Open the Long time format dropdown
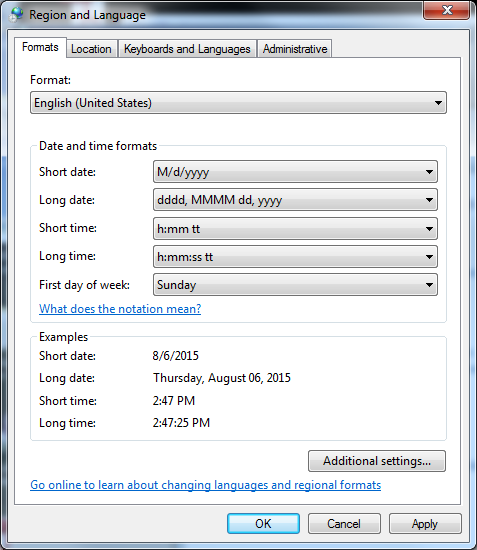Image resolution: width=477 pixels, height=550 pixels. click(x=295, y=257)
